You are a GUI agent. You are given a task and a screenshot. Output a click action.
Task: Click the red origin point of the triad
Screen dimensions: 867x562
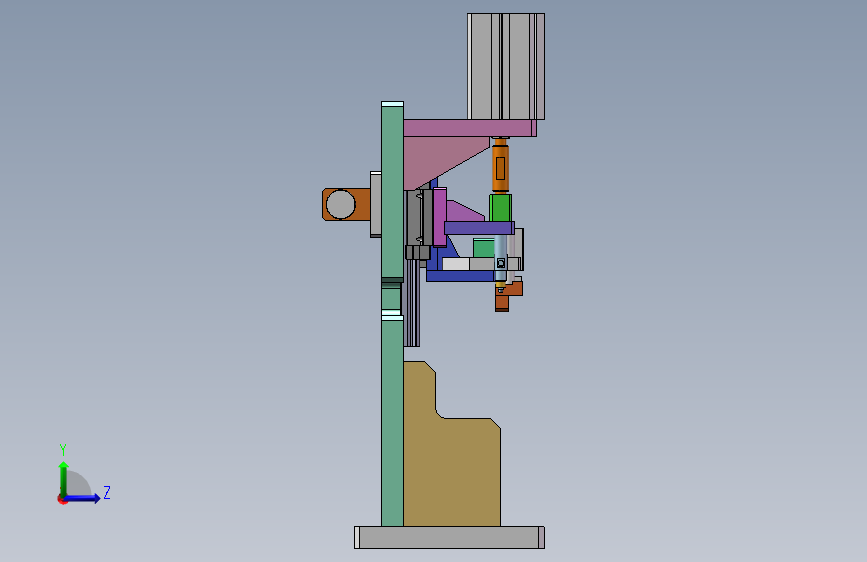point(62,500)
